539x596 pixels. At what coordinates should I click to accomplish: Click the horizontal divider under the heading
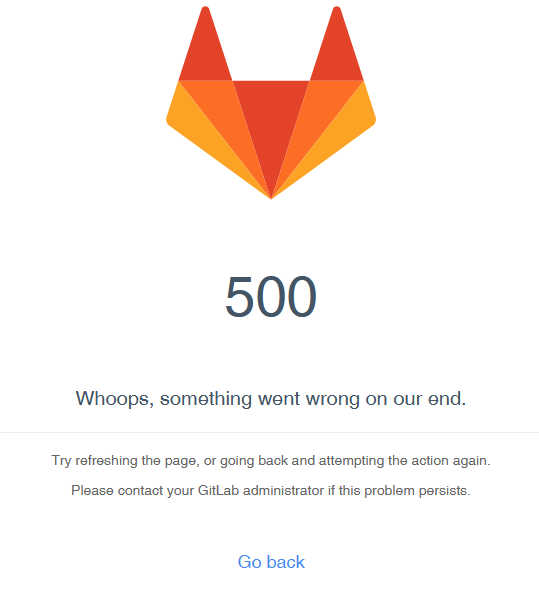click(270, 432)
